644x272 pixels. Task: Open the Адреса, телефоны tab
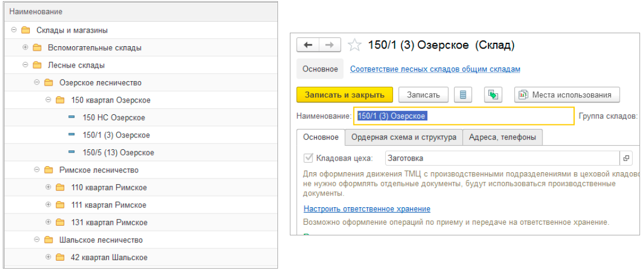[503, 137]
